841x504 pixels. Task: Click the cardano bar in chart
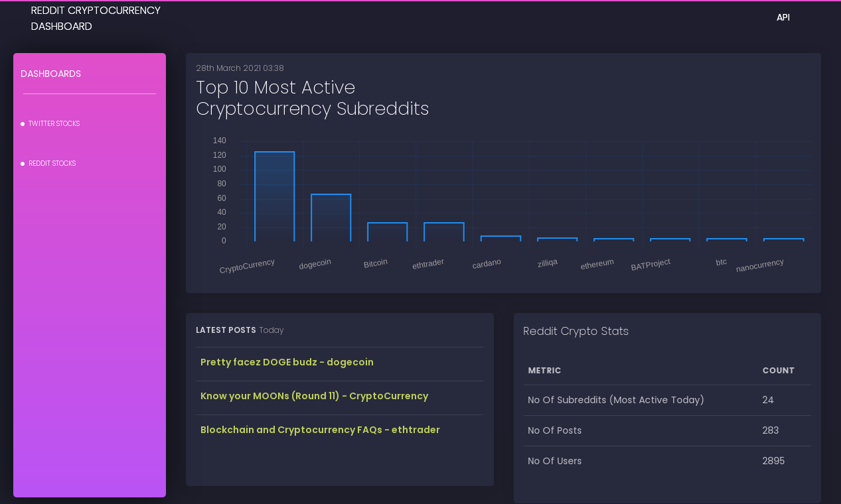point(500,239)
